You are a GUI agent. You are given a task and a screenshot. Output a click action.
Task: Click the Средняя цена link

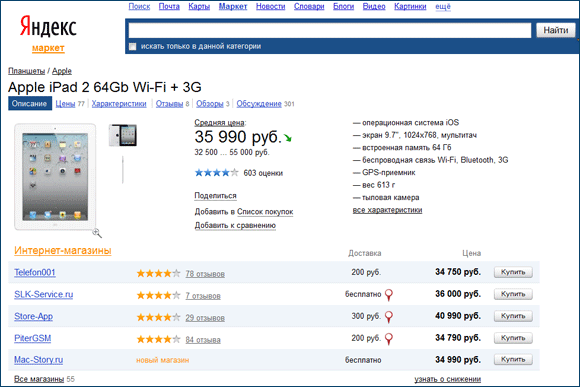coord(219,122)
